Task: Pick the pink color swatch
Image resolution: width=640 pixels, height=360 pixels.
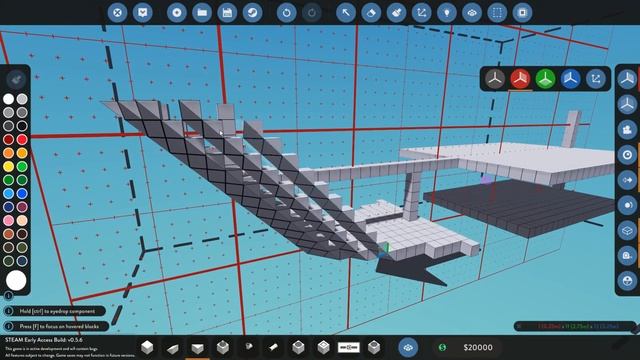Action: click(9, 220)
